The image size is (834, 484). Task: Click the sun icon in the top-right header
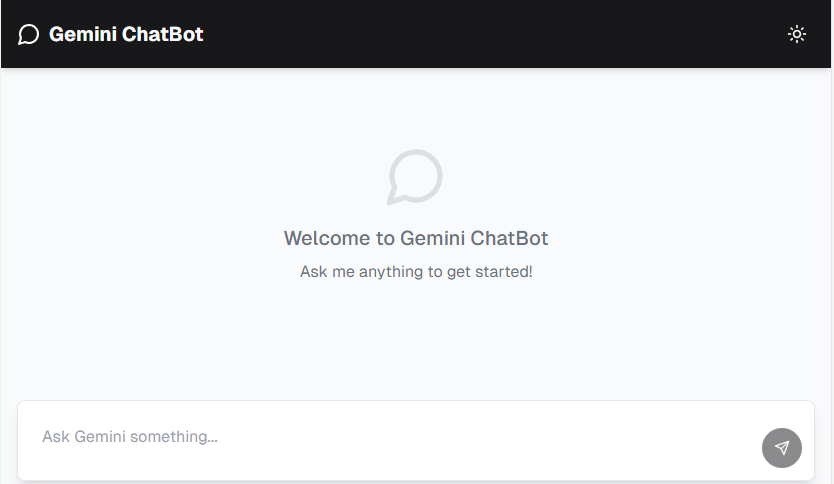point(797,34)
